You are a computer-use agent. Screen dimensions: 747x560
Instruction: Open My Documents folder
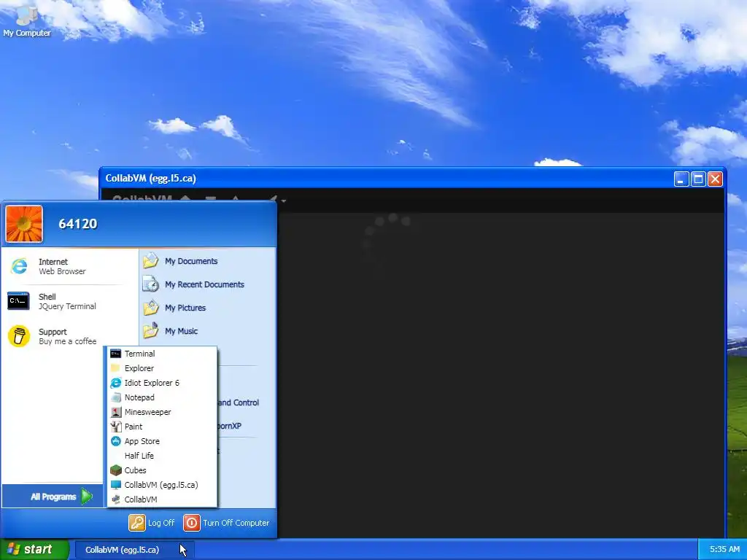point(181,261)
